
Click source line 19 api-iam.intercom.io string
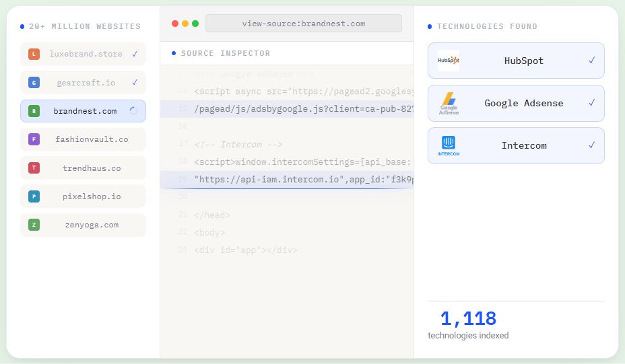(x=304, y=180)
